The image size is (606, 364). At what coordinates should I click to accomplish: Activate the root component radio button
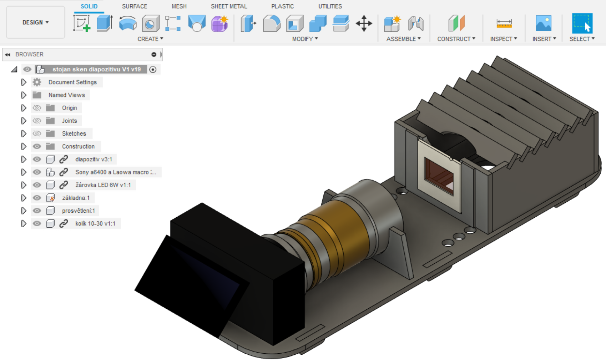point(153,69)
